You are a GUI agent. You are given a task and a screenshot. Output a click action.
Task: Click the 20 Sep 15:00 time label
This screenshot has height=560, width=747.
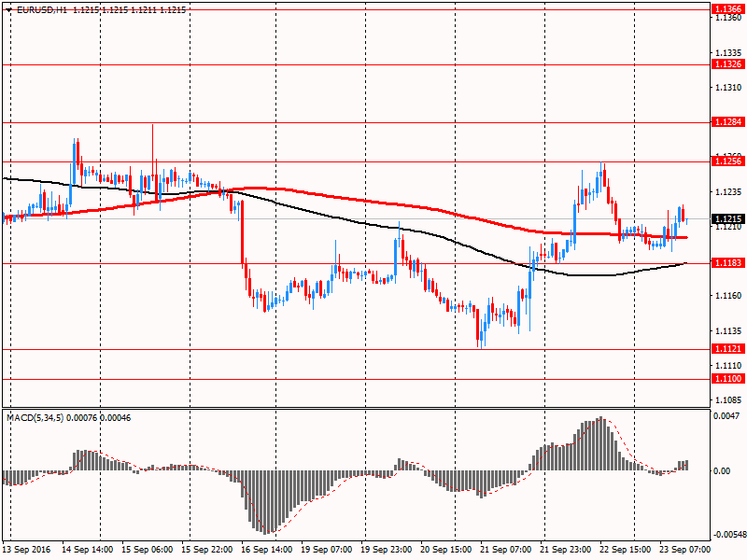pyautogui.click(x=446, y=549)
